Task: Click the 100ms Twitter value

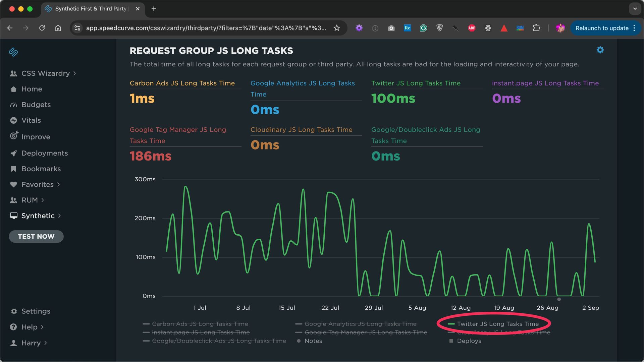Action: [x=393, y=99]
